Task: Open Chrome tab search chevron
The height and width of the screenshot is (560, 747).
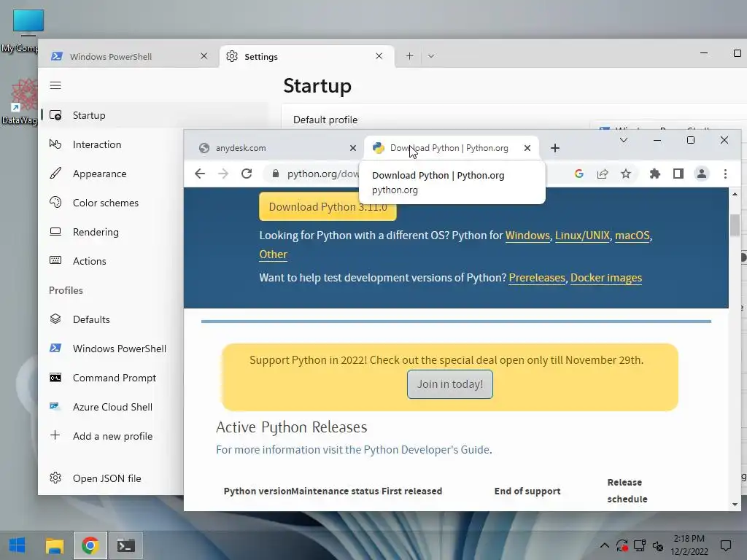Action: click(623, 140)
